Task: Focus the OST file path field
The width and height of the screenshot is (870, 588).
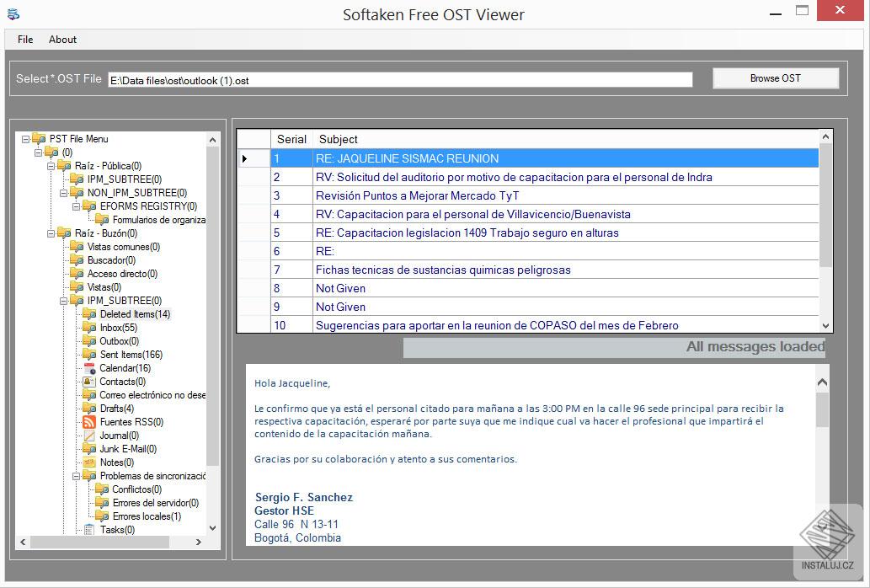Action: pos(400,80)
